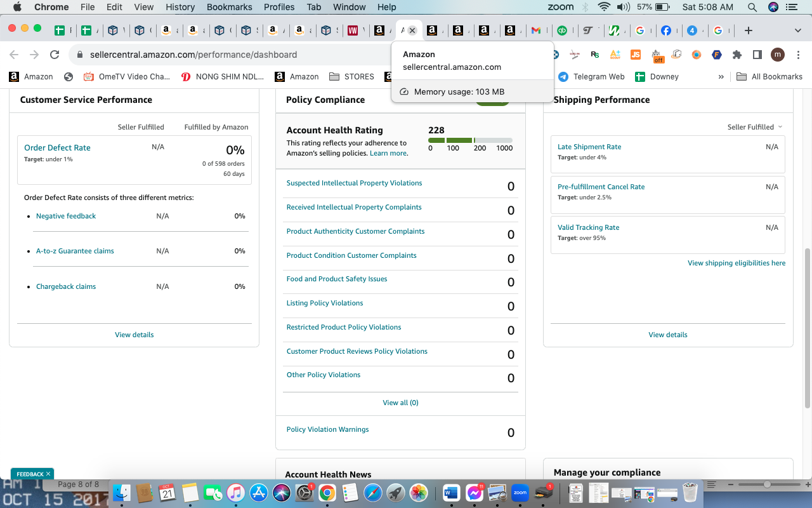Click the Account Health Rating bar
The image size is (812, 508).
coord(470,140)
